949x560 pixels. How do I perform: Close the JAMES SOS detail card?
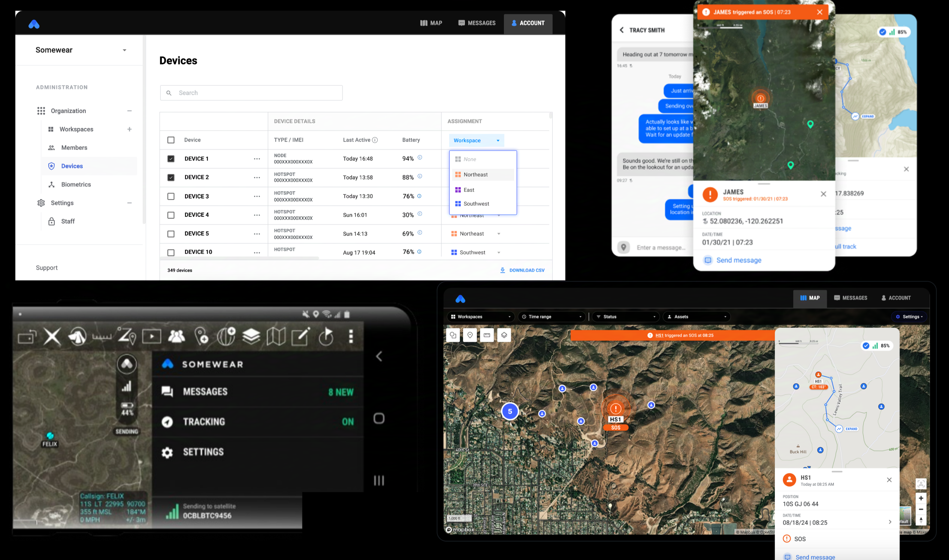(x=823, y=194)
